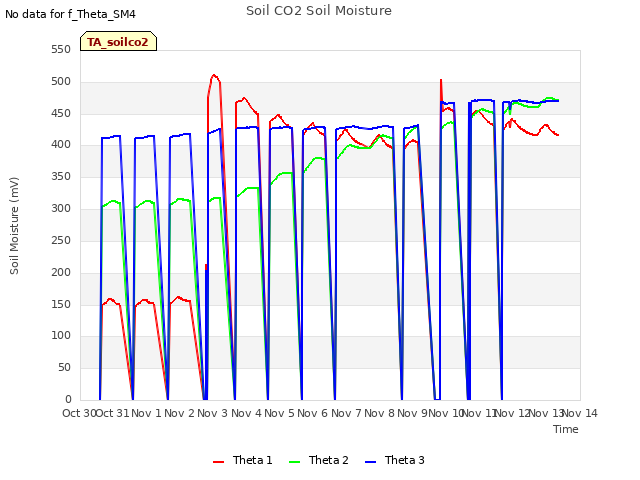Click the 150 y-axis tick label

(61, 304)
